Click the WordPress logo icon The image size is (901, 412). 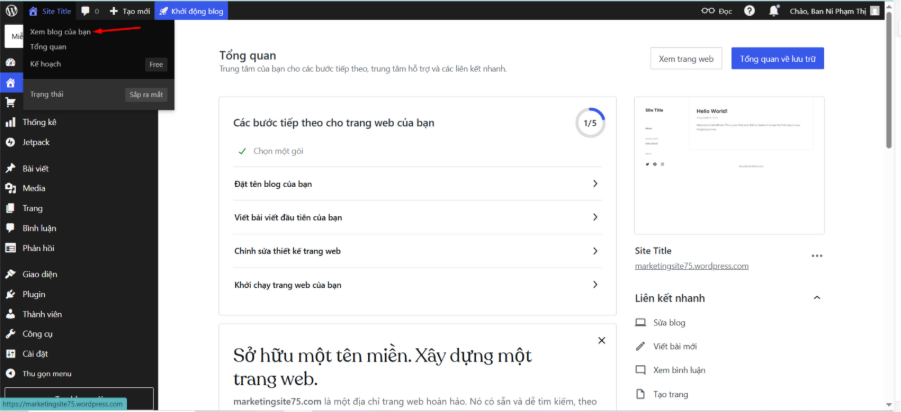click(11, 11)
